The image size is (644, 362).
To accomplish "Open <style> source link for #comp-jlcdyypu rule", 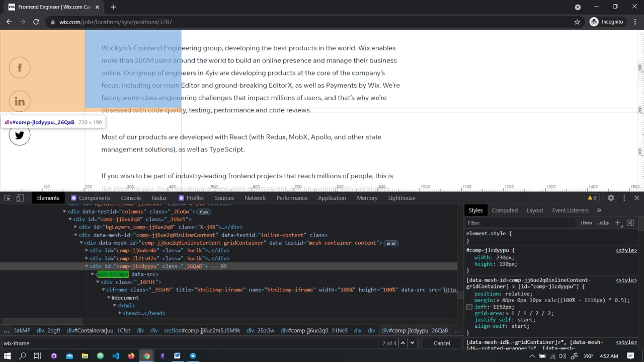I will pyautogui.click(x=626, y=250).
